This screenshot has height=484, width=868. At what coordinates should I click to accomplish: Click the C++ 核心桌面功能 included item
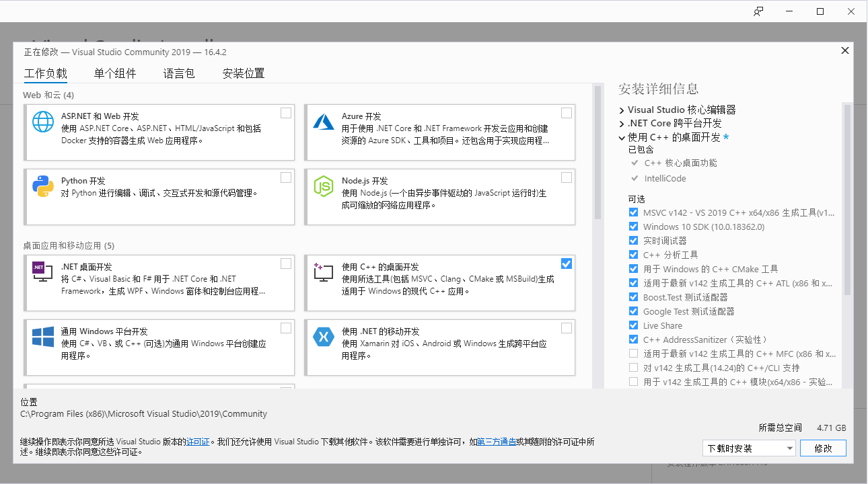click(680, 163)
